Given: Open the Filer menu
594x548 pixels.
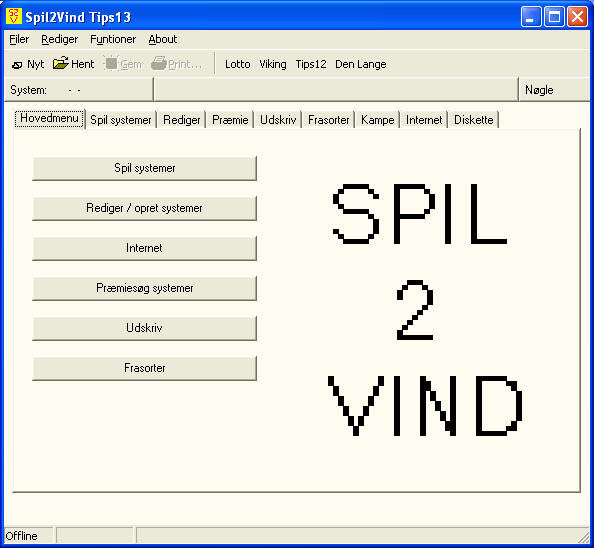Looking at the screenshot, I should pos(19,39).
